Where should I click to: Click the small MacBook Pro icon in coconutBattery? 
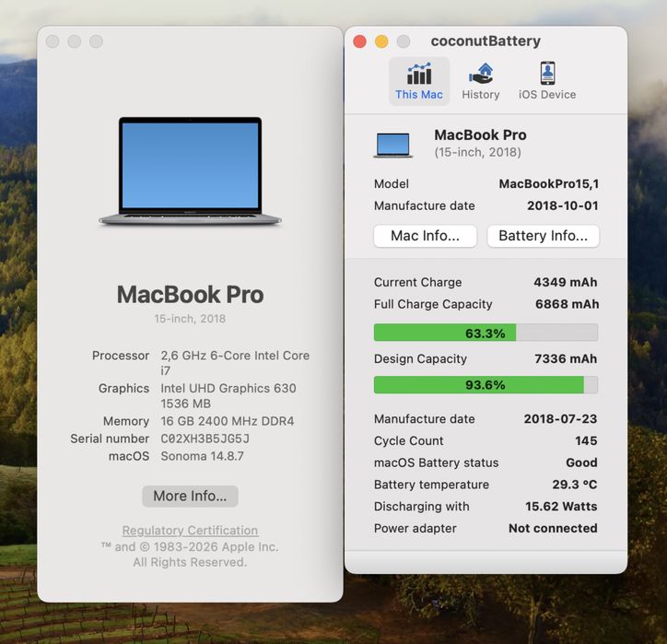point(393,145)
